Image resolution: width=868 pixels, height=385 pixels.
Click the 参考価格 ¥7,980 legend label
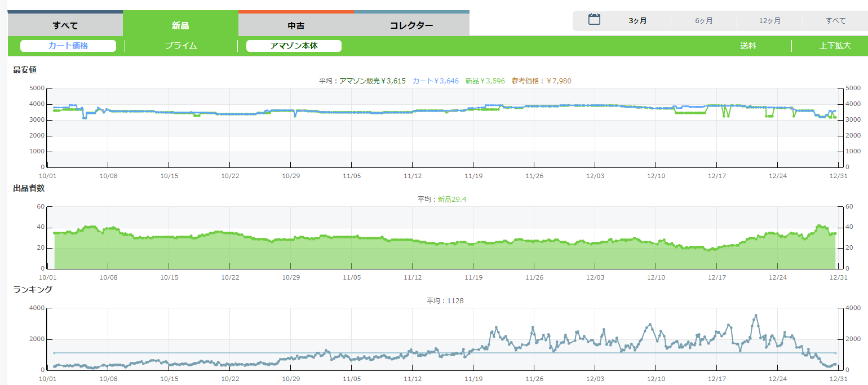point(541,81)
